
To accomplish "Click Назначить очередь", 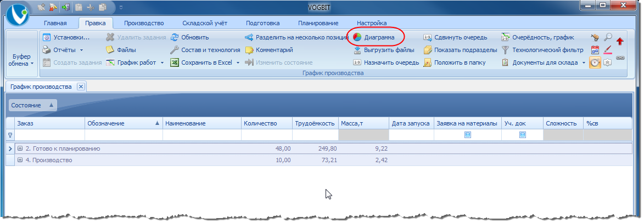I will 386,62.
